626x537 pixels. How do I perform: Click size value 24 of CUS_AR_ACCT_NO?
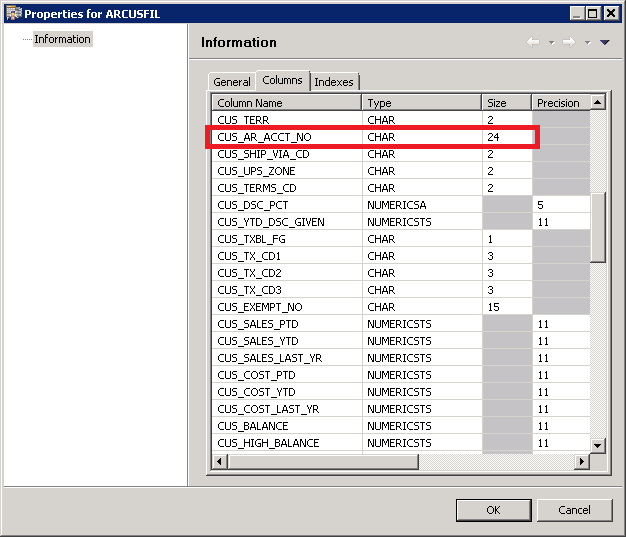click(493, 137)
